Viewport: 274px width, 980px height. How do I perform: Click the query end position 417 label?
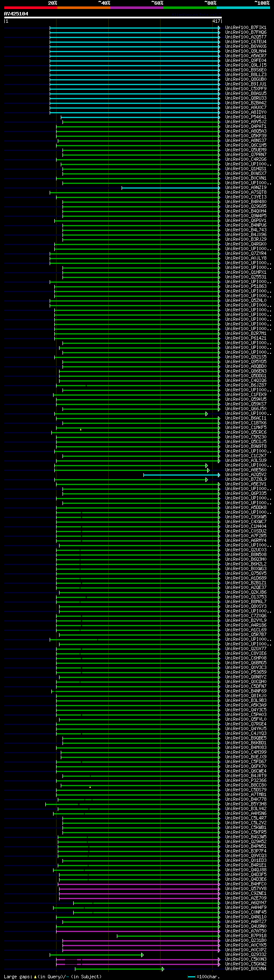coord(216,21)
